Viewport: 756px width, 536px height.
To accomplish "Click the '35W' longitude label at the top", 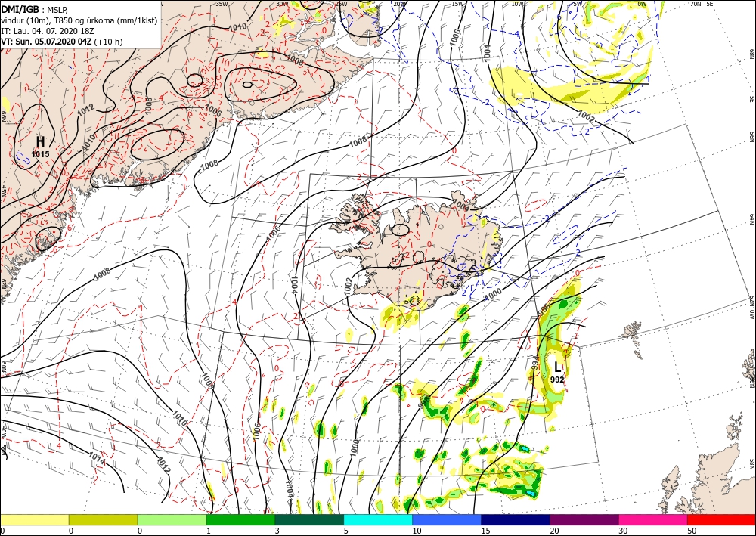I will pos(222,4).
